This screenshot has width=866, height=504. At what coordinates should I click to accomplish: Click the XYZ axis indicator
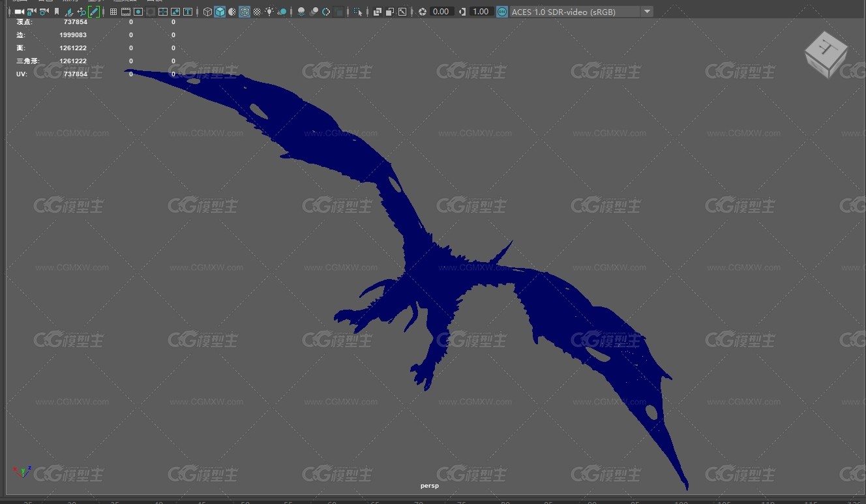click(x=22, y=471)
